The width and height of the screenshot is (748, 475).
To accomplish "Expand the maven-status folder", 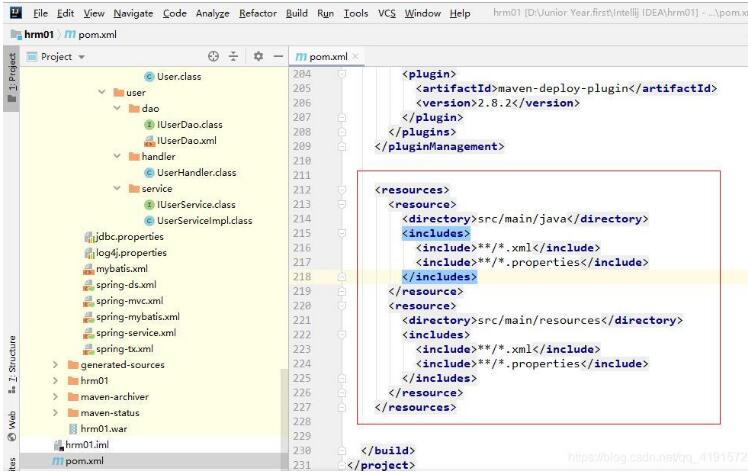I will 56,413.
